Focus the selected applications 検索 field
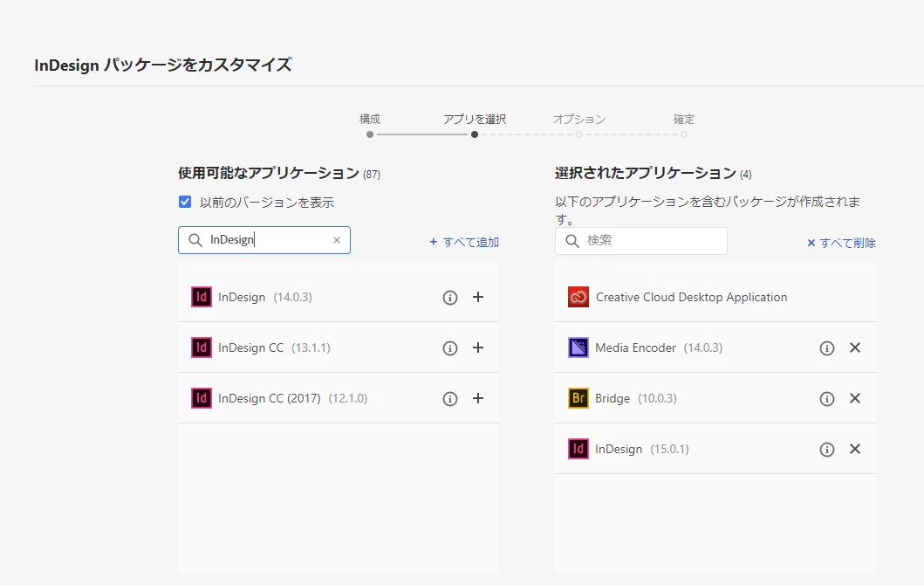 click(x=641, y=241)
